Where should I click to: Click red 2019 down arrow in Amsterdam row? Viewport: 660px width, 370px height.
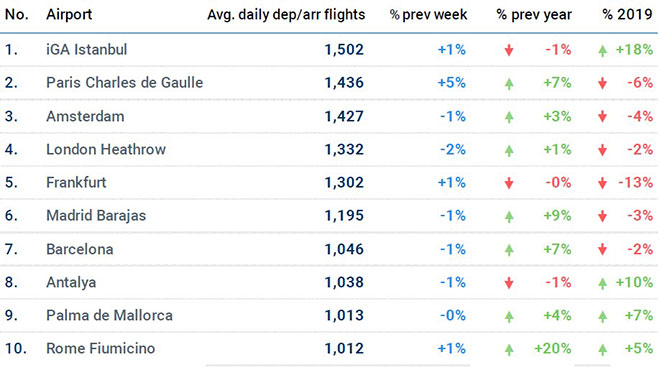tap(603, 117)
